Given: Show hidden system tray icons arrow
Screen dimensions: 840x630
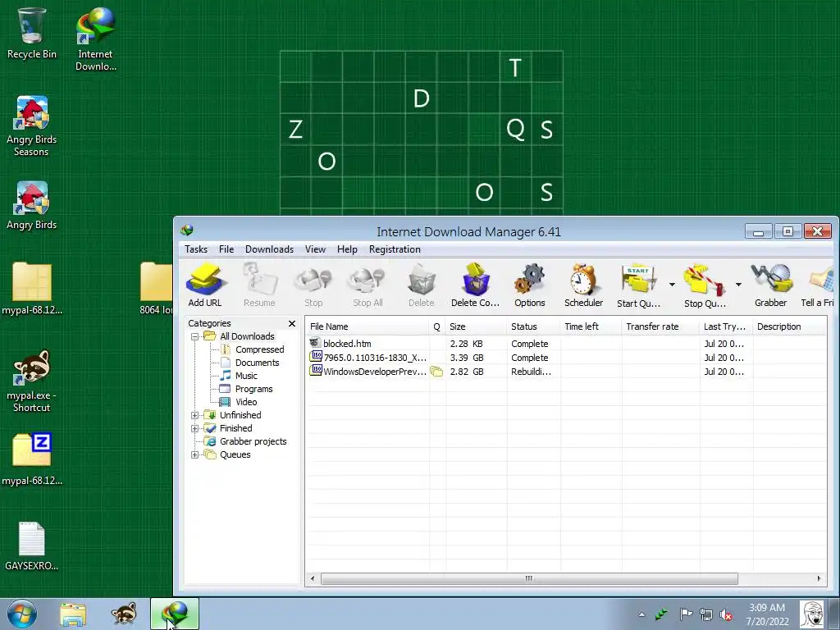Looking at the screenshot, I should (641, 614).
